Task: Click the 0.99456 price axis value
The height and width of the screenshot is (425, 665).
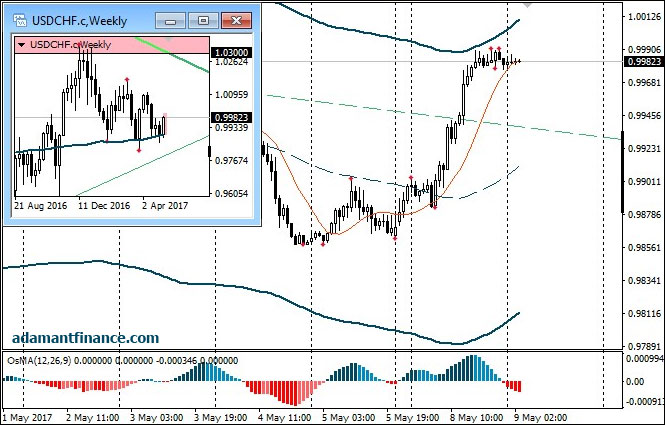Action: 644,115
